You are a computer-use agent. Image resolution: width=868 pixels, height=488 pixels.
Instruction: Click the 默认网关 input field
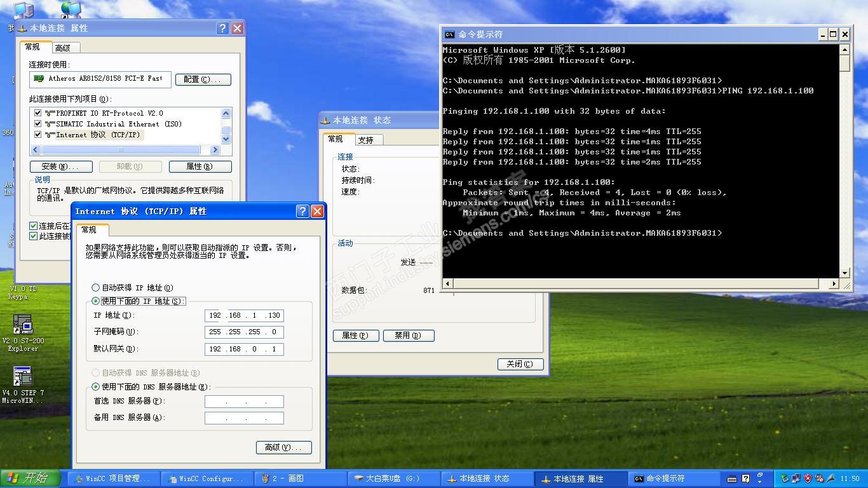[244, 349]
